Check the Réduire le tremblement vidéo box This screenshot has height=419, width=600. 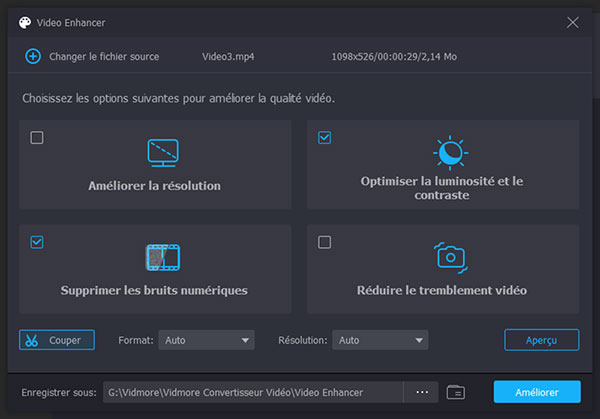pyautogui.click(x=324, y=242)
